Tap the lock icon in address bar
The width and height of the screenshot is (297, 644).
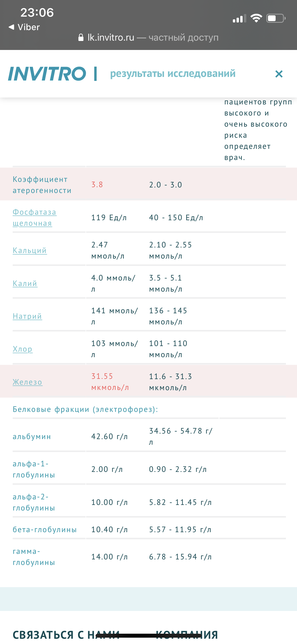[81, 38]
